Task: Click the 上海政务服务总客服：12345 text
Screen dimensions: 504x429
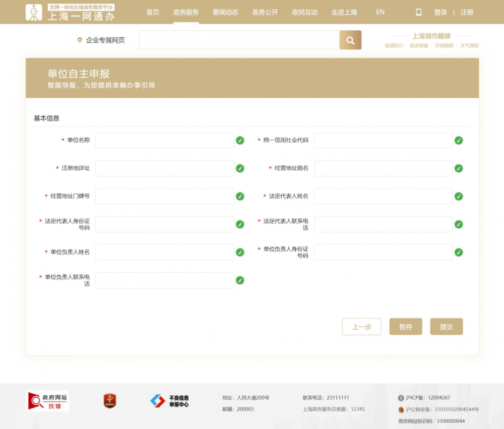Action: [x=334, y=409]
